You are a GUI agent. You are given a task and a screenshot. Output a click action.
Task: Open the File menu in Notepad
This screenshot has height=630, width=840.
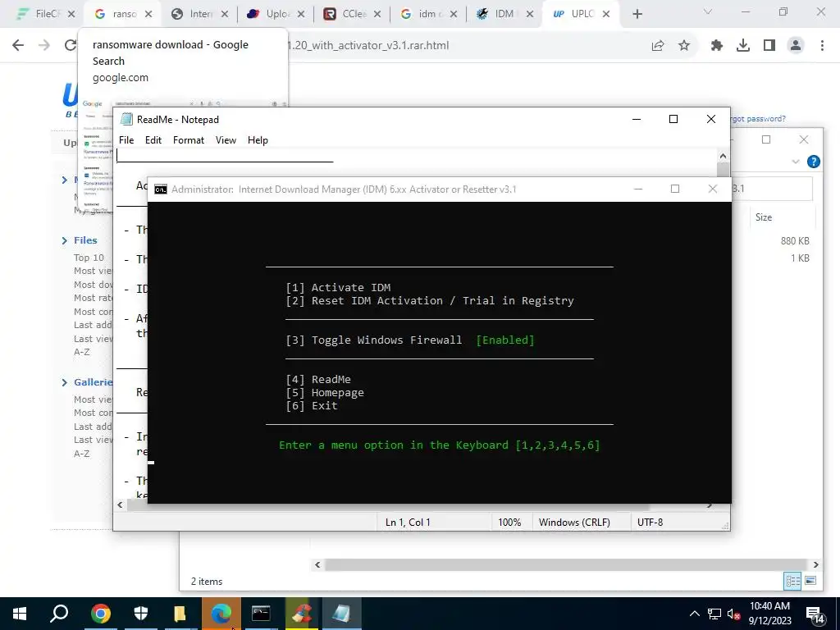point(126,139)
